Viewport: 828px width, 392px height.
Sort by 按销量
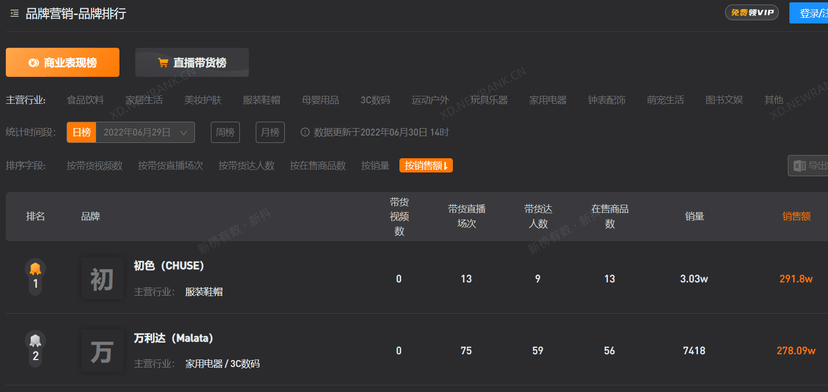(375, 166)
